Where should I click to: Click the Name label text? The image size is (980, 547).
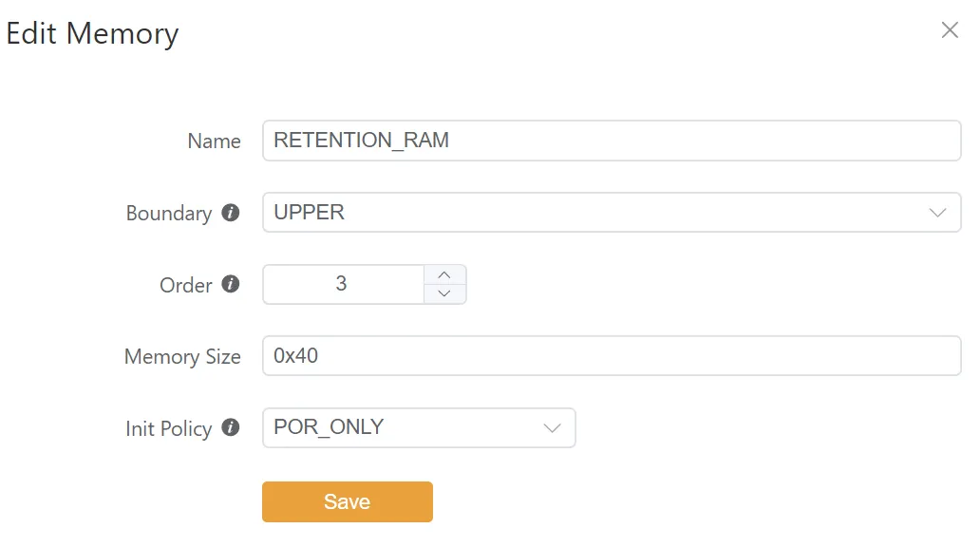pos(214,141)
